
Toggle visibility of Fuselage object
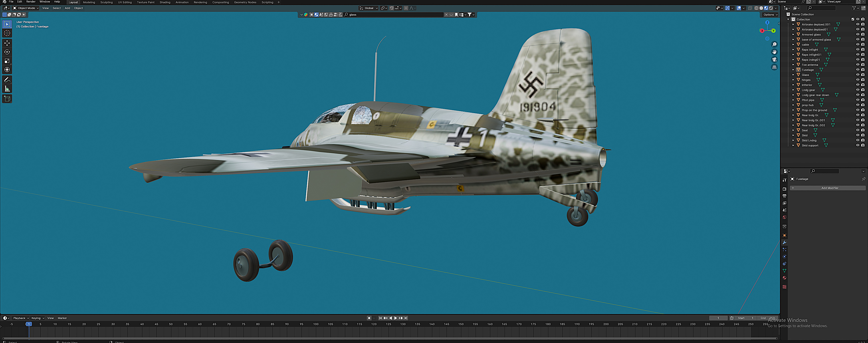(858, 70)
